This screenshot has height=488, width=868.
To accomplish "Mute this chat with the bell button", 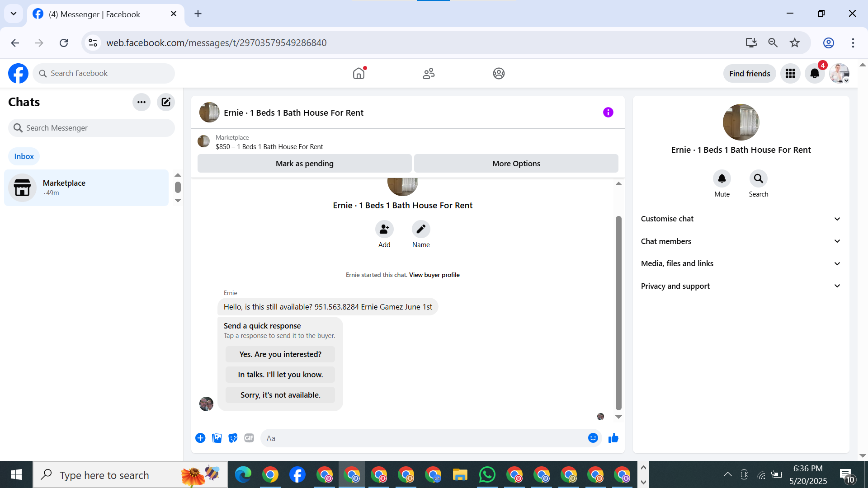I will click(722, 179).
